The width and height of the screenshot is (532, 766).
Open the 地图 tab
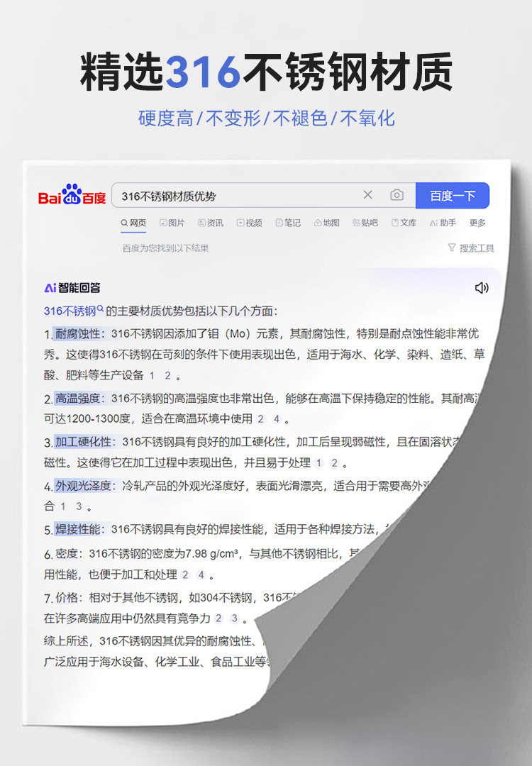click(x=326, y=223)
